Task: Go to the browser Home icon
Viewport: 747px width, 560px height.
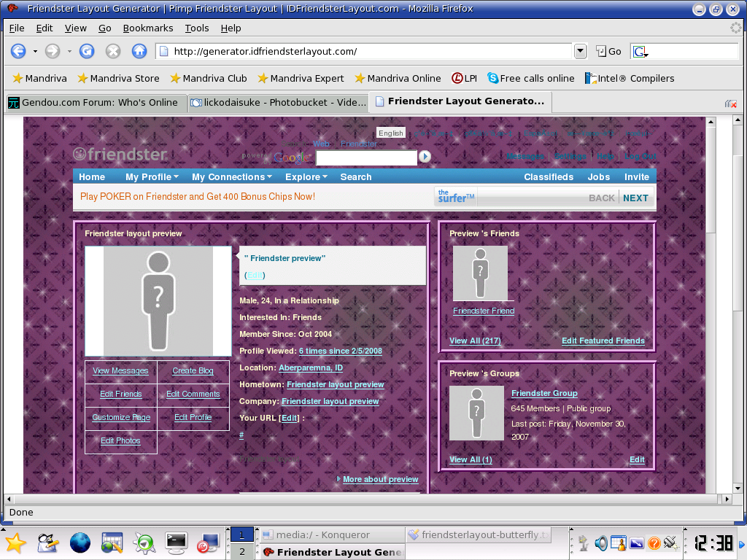Action: (139, 51)
